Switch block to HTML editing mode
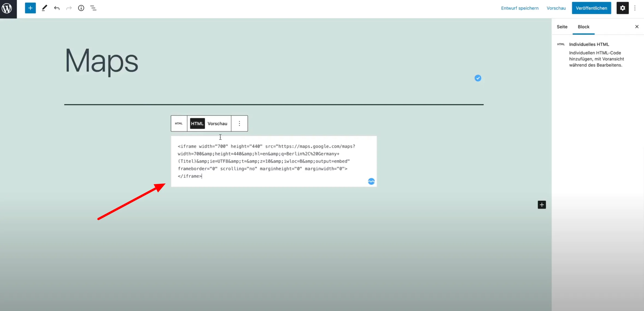 pyautogui.click(x=197, y=123)
